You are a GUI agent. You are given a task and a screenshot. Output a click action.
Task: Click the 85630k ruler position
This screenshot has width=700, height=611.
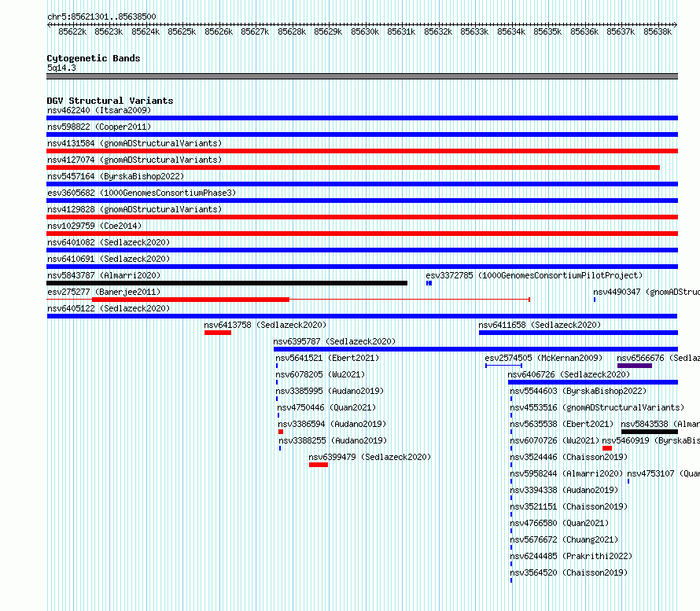[x=365, y=31]
